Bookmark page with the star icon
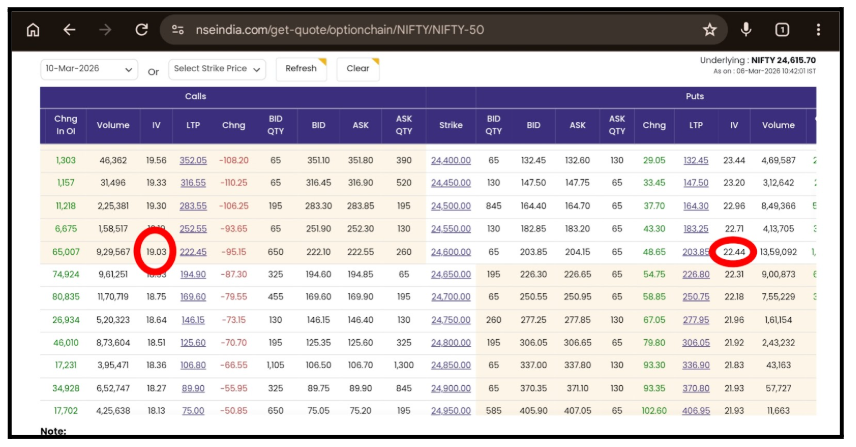The height and width of the screenshot is (447, 856). pyautogui.click(x=709, y=30)
